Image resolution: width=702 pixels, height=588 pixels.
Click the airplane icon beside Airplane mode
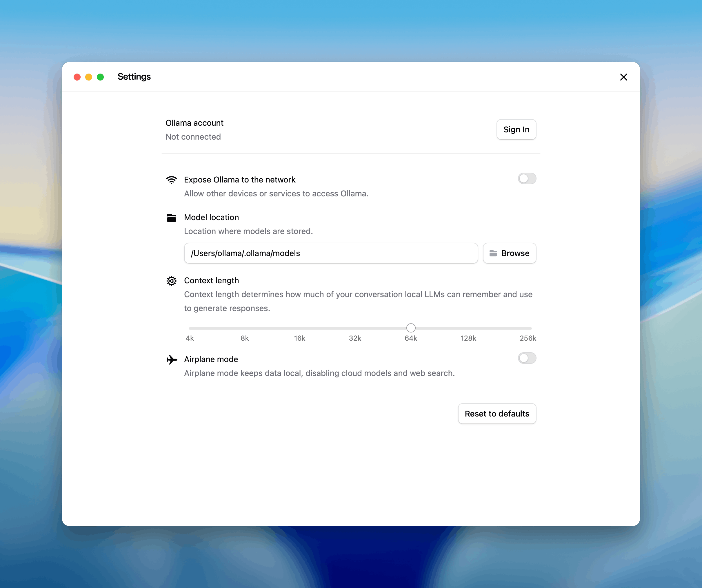point(172,359)
